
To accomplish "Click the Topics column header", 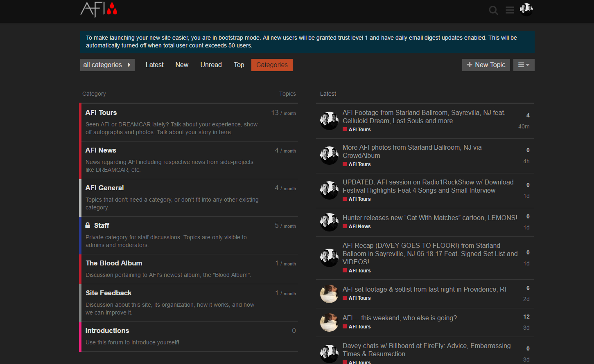I will (x=287, y=94).
